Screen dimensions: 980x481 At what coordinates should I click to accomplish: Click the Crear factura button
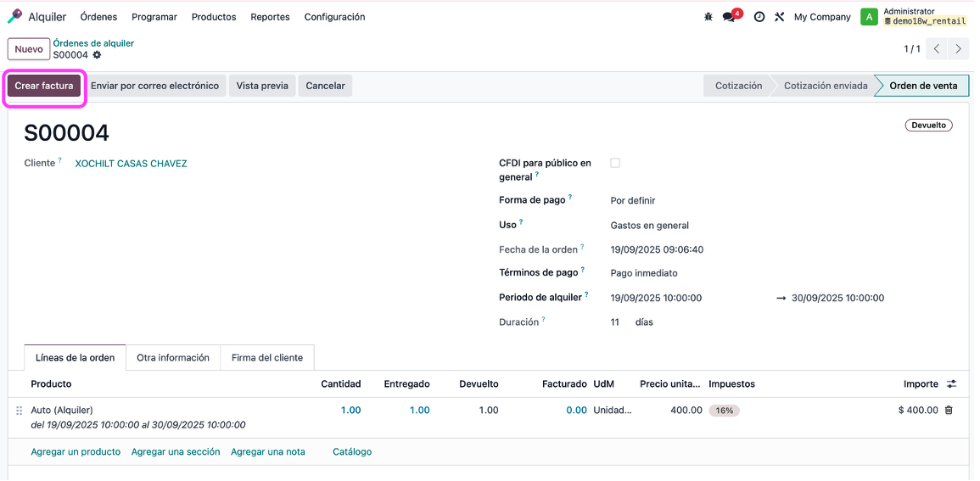pyautogui.click(x=44, y=86)
